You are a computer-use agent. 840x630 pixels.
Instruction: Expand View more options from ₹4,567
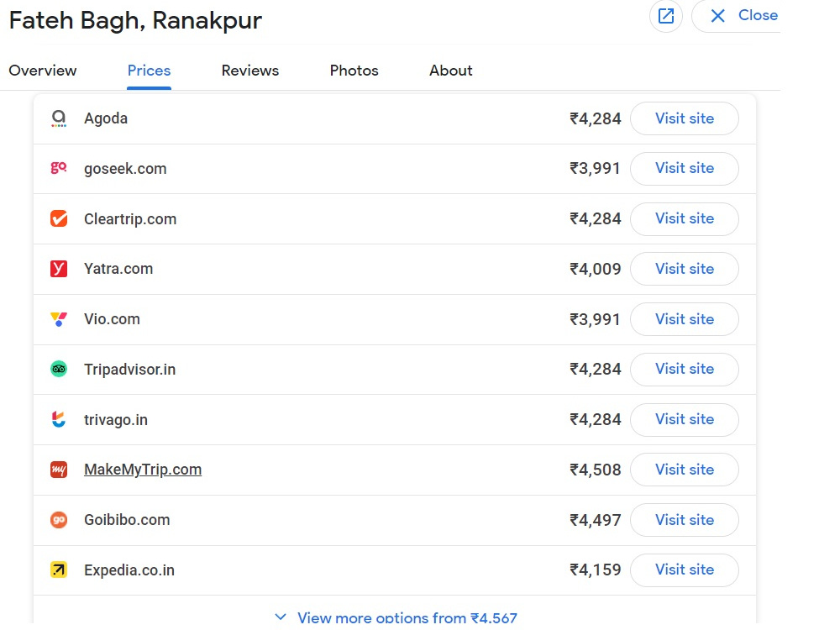click(x=396, y=617)
